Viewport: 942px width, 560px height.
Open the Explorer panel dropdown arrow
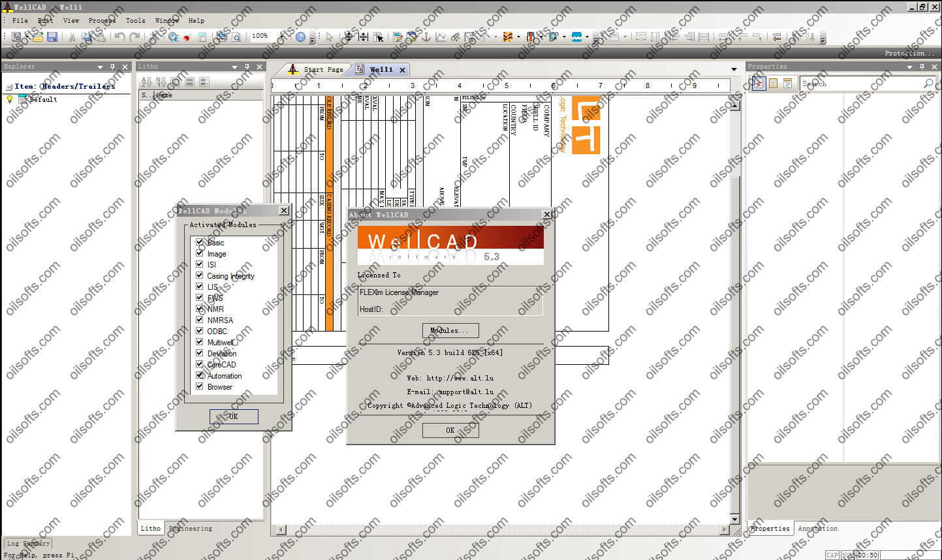[x=100, y=67]
